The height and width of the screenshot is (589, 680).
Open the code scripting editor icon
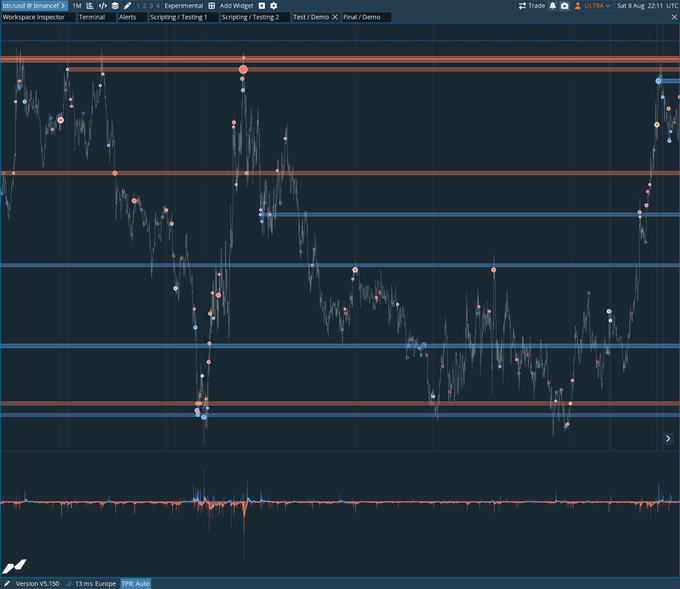point(103,6)
